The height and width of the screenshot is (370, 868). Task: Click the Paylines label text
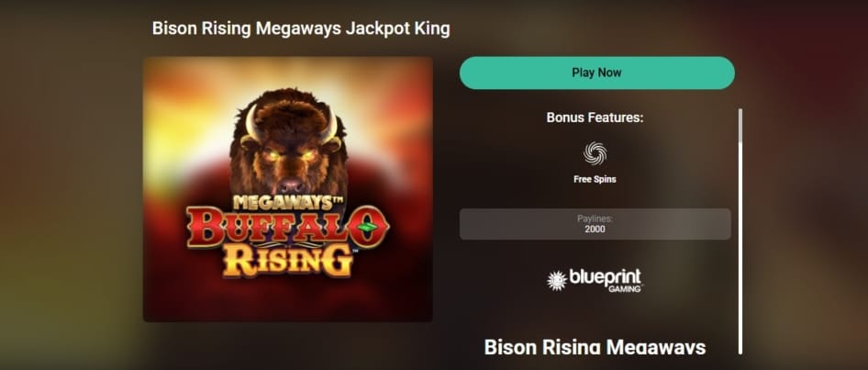595,219
